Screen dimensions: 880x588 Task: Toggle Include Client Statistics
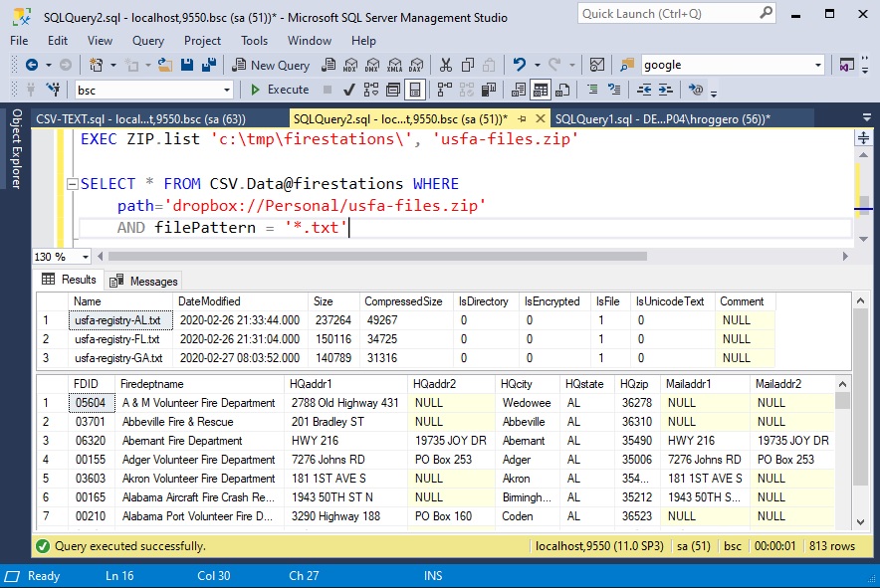tap(489, 90)
